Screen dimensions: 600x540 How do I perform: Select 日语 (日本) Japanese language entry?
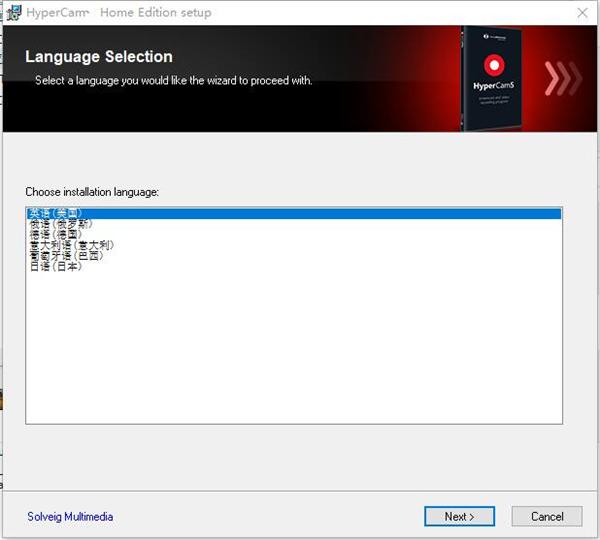[294, 266]
